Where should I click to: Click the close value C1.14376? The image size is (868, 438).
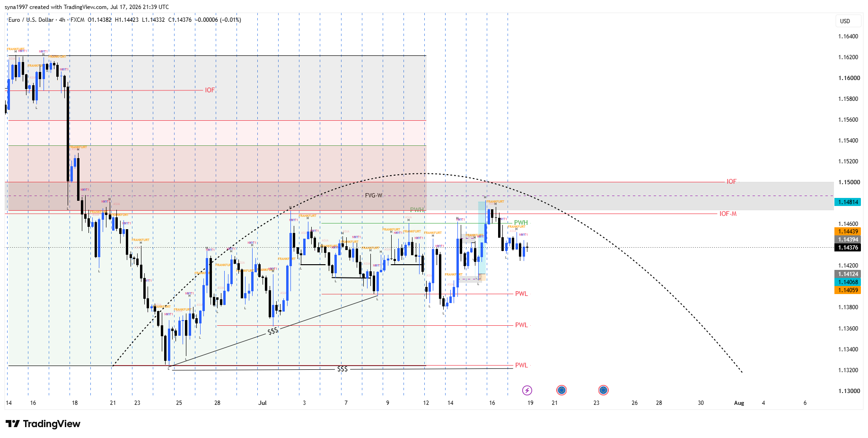[x=180, y=20]
